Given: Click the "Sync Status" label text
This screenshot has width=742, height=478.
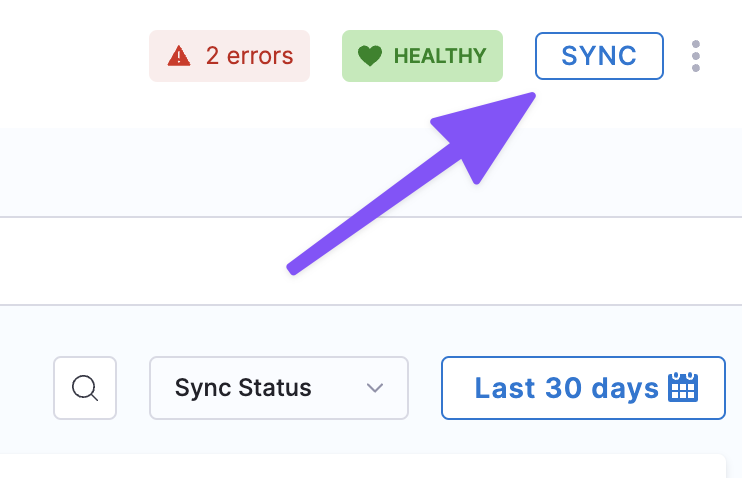Looking at the screenshot, I should tap(243, 388).
